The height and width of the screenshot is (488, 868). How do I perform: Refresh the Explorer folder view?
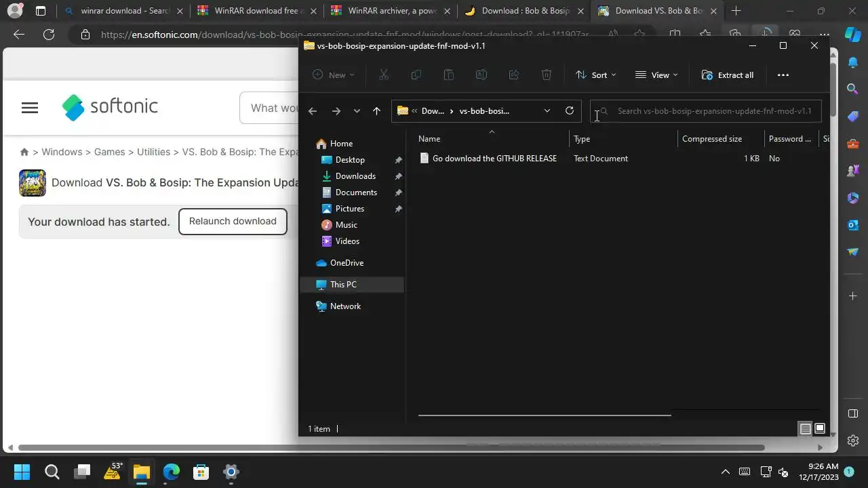point(570,110)
